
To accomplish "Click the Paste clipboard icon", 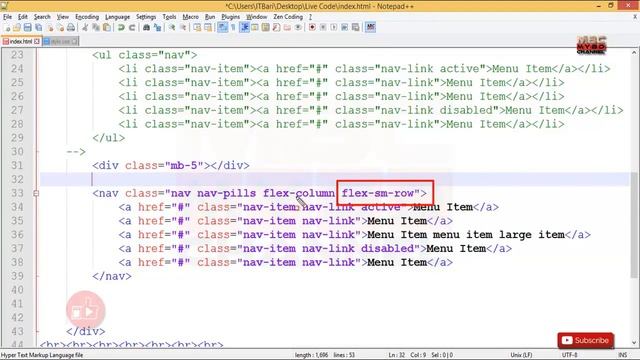I will (x=107, y=27).
